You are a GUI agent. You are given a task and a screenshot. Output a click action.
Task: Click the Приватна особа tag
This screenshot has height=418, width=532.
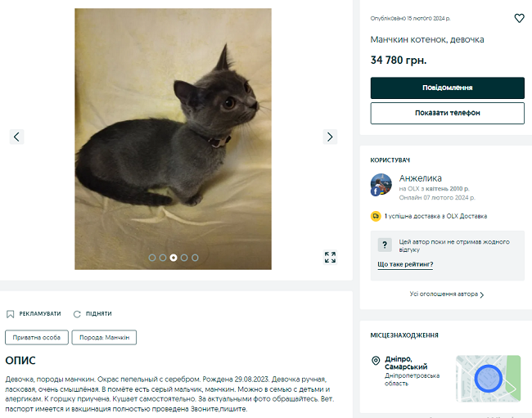click(x=37, y=337)
